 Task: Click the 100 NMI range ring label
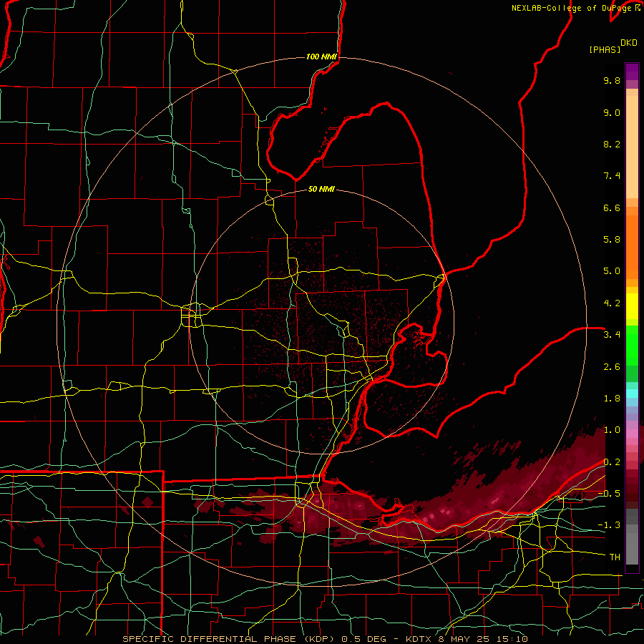[321, 57]
